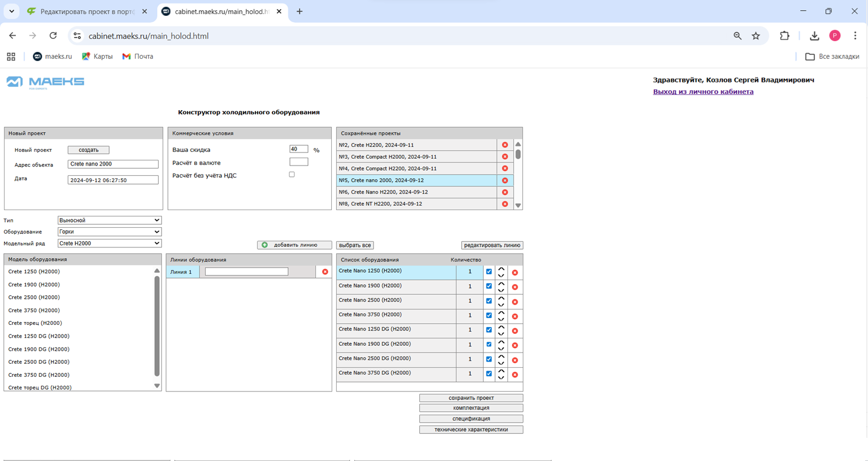Viewport: 868px width, 461px height.
Task: Focus the Адрес объекта input field
Action: [x=113, y=164]
